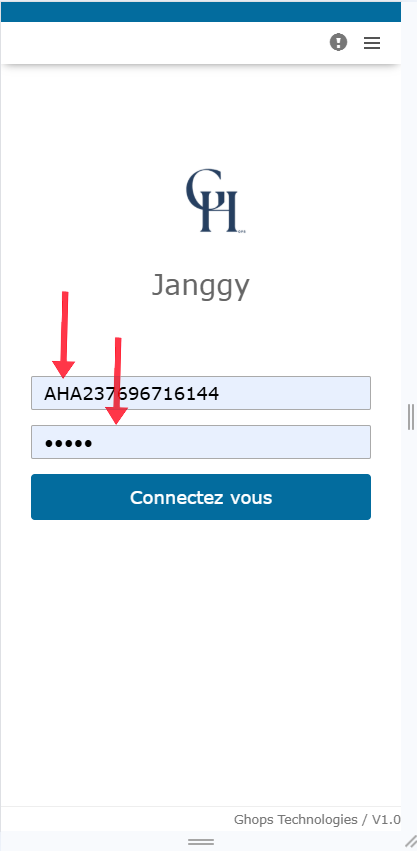Click the vertical divider handle on right edge
Image resolution: width=417 pixels, height=851 pixels.
[411, 417]
